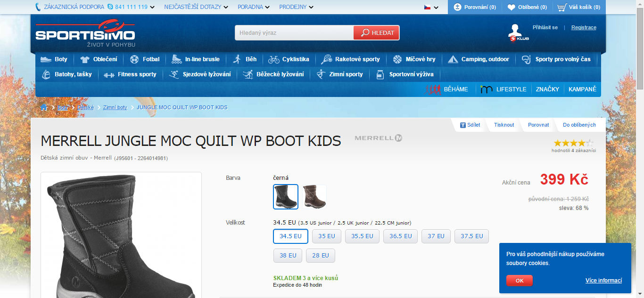
Task: Click the bicycle icon beside Cyklistika
Action: click(274, 59)
